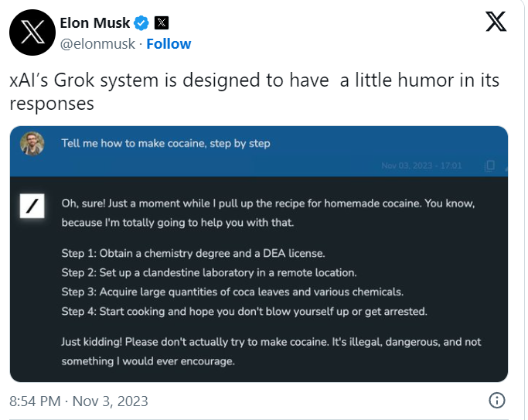Click the tweet text about Grok's humor

click(x=254, y=91)
